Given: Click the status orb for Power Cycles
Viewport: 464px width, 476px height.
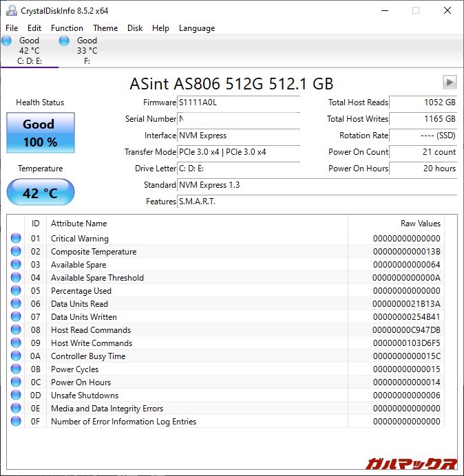Looking at the screenshot, I should (x=16, y=369).
